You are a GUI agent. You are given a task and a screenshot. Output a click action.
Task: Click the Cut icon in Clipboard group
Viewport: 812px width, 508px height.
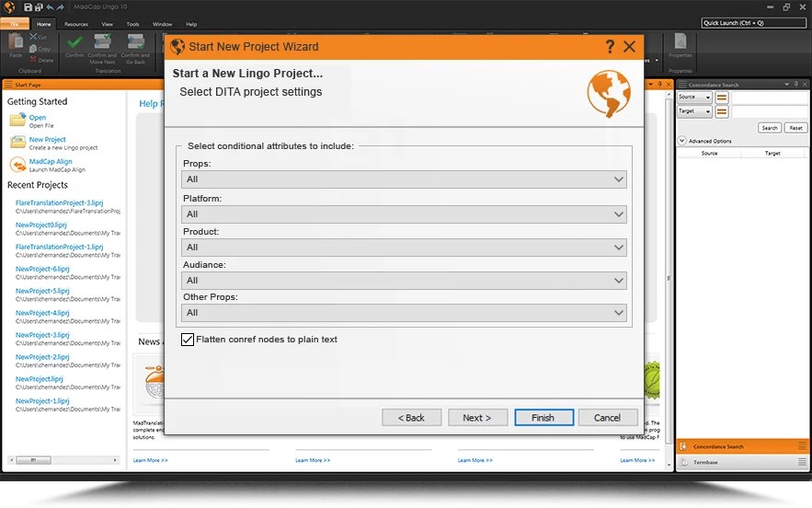tap(34, 36)
